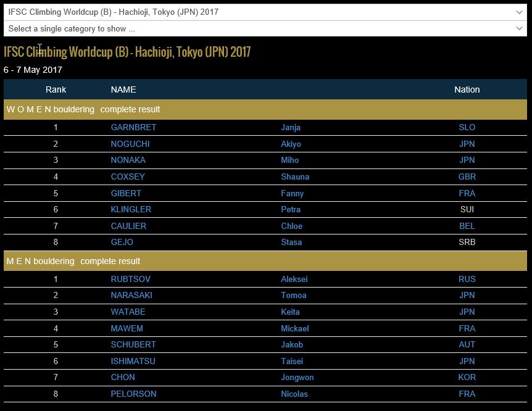Screen dimensions: 532x411
Task: Open men bouldering complete result
Action: point(110,261)
